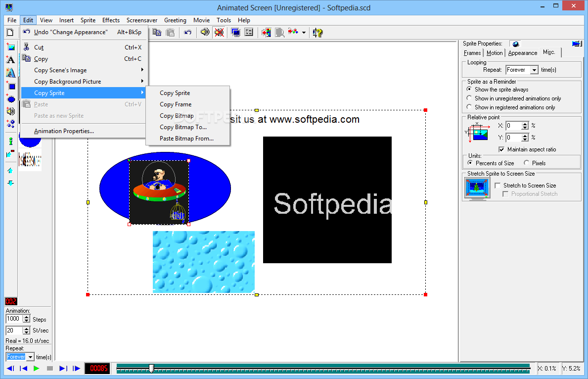Click the icon beside Sprite Properties label

tap(516, 44)
